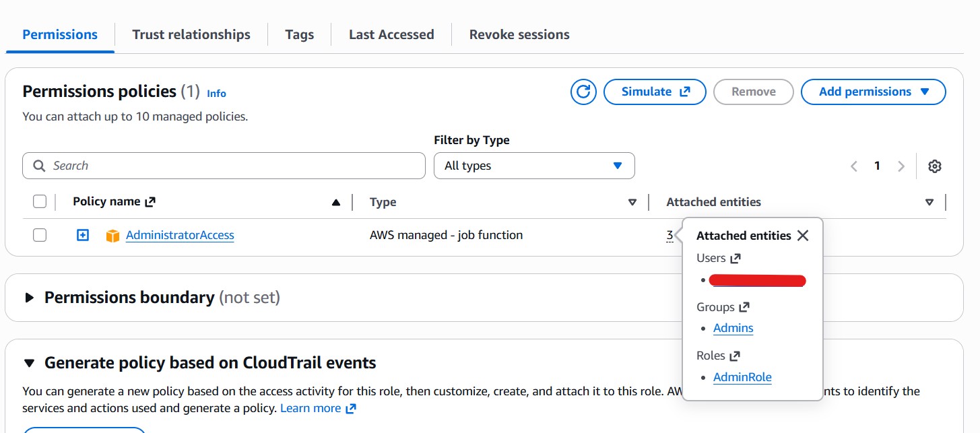This screenshot has height=433, width=980.
Task: Switch to the Trust relationships tab
Action: point(191,34)
